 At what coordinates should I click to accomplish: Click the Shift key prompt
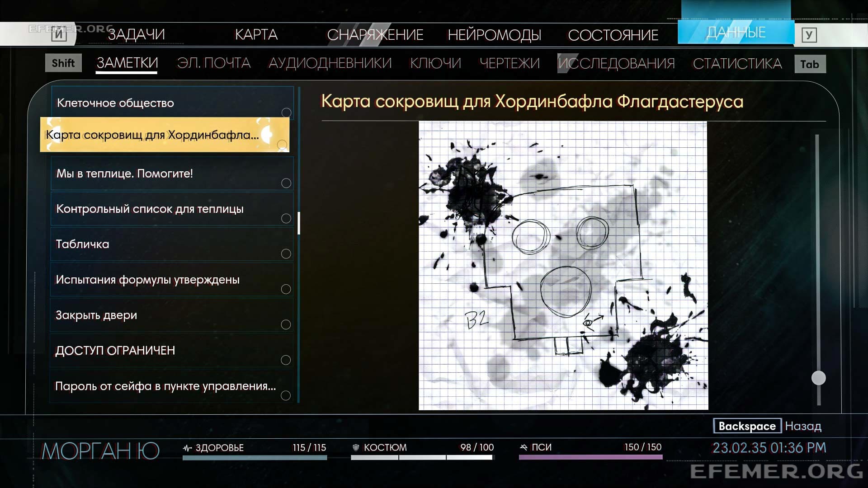(63, 63)
